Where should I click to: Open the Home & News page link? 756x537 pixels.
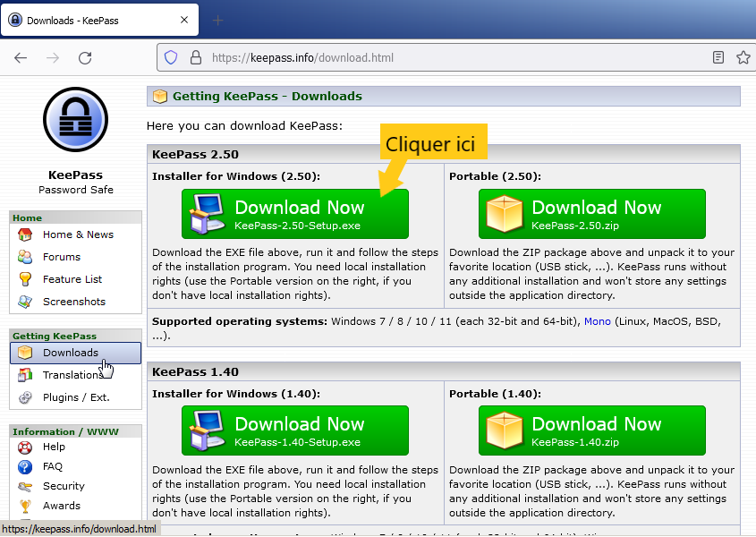(x=78, y=234)
